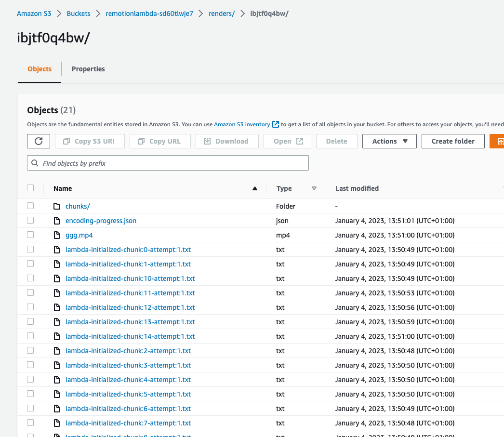Click the refresh objects icon button
Image resolution: width=504 pixels, height=437 pixels.
(39, 141)
